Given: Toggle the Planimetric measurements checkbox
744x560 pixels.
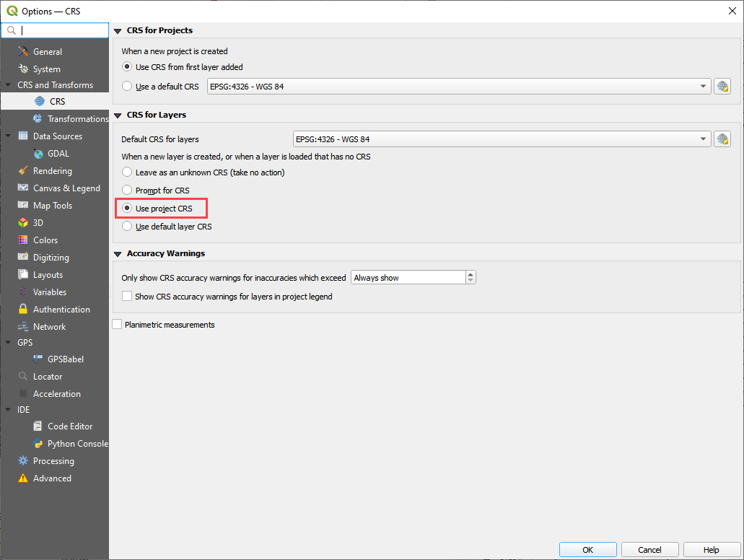Looking at the screenshot, I should coord(118,325).
